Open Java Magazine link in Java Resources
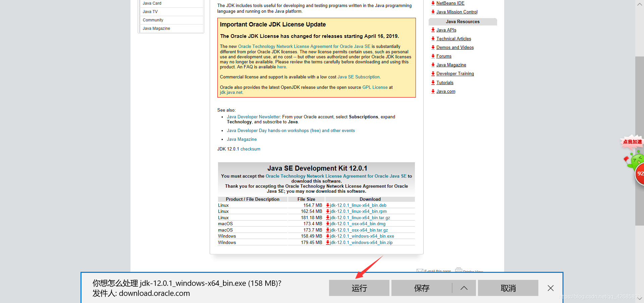 [x=451, y=65]
